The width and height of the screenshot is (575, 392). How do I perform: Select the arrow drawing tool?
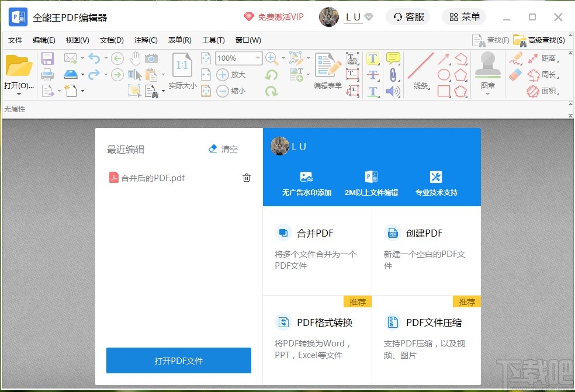click(x=444, y=58)
